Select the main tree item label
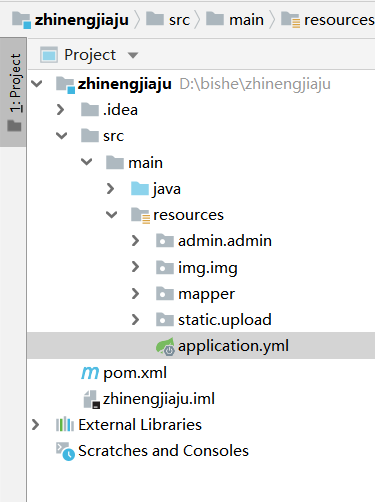The width and height of the screenshot is (375, 502). [x=146, y=163]
